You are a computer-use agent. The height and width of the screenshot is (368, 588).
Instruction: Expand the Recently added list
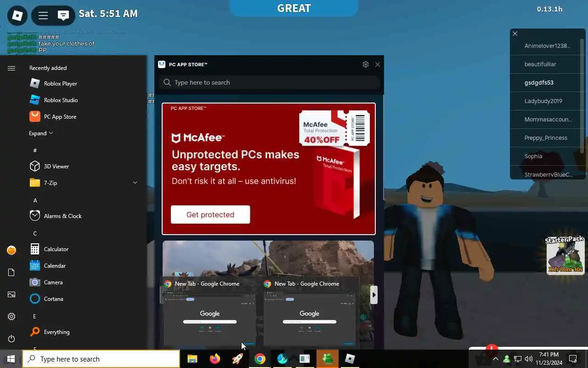click(x=41, y=133)
